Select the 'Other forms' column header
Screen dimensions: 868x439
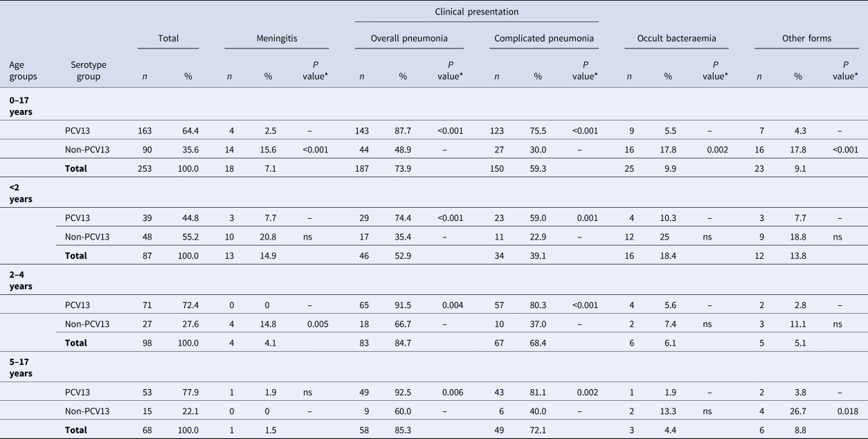(x=806, y=39)
